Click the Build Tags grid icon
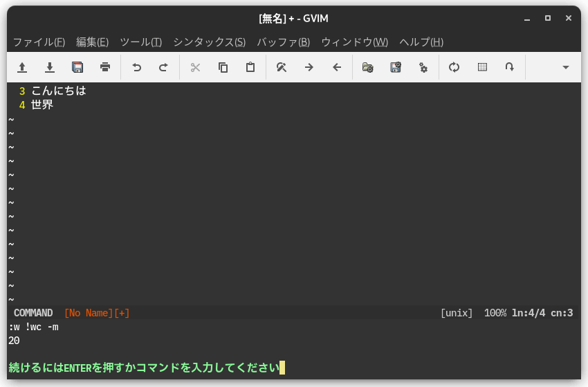The height and width of the screenshot is (387, 588). pyautogui.click(x=482, y=67)
